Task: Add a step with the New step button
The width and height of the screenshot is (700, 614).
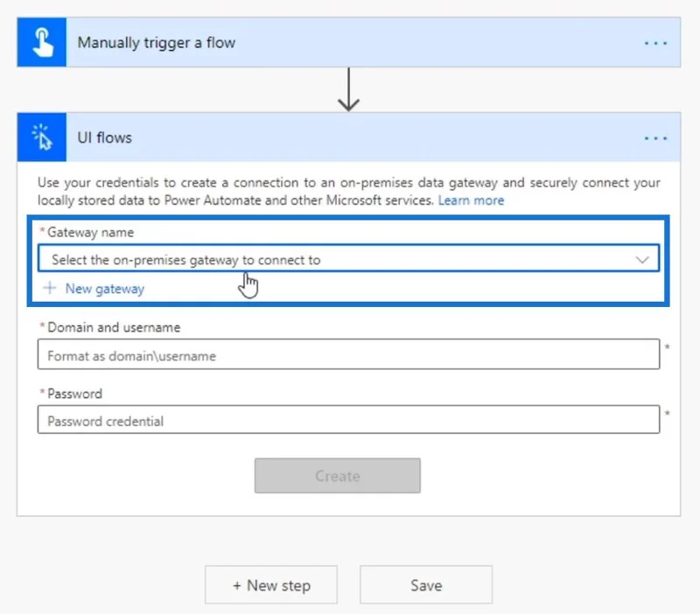Action: 271,585
